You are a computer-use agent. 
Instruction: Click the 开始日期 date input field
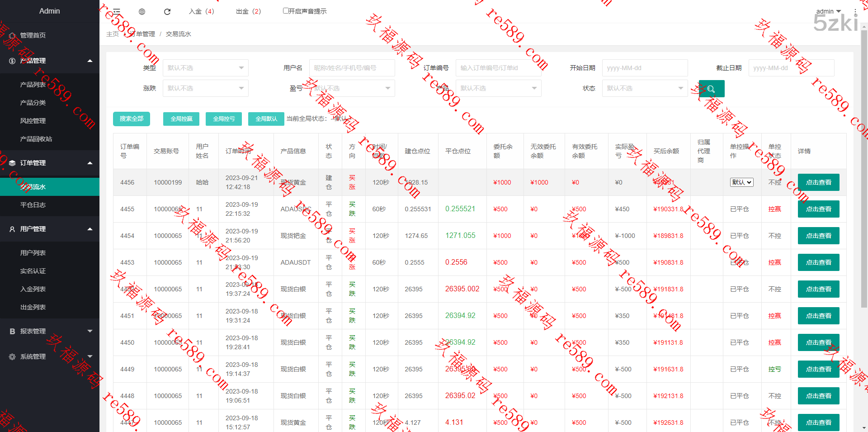(645, 68)
